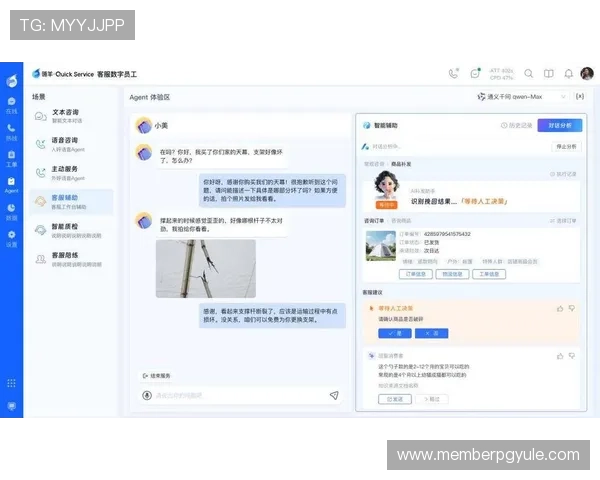
Task: Open the 工单信息 button
Action: point(489,274)
